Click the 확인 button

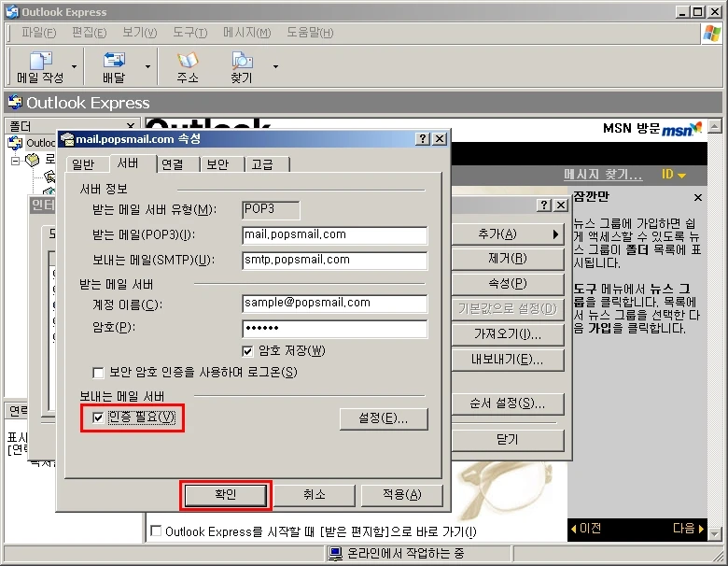(x=225, y=494)
